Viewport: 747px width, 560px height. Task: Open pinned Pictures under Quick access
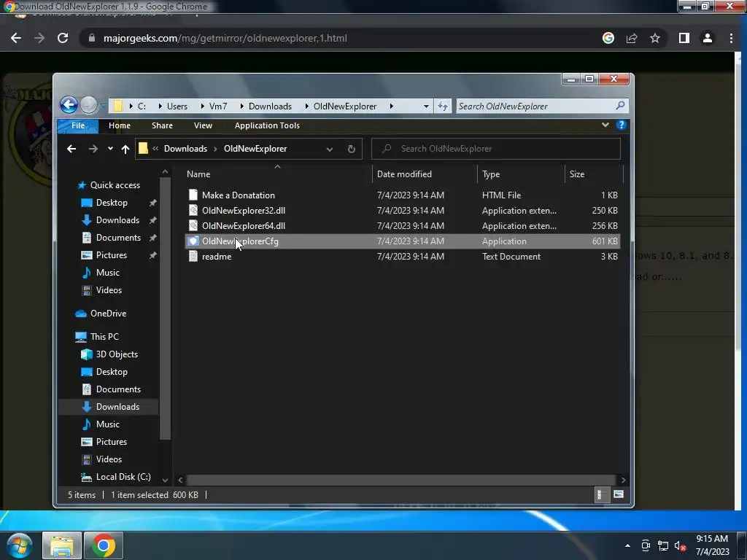click(111, 255)
